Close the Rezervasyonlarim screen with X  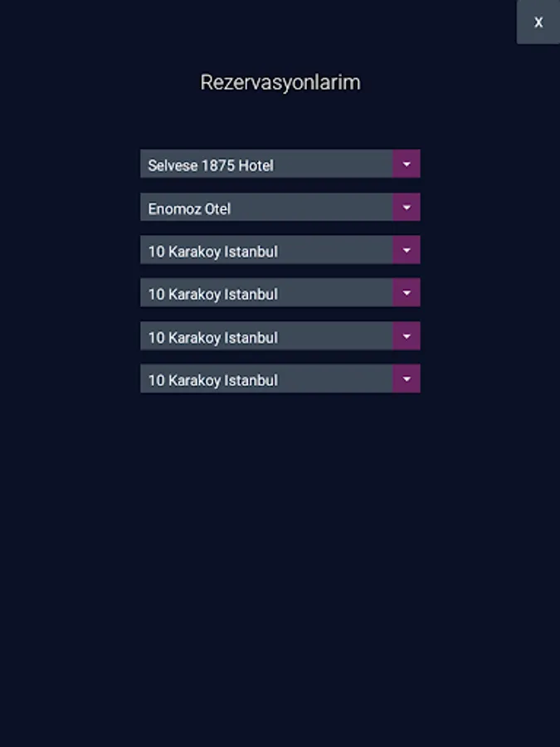tap(538, 22)
